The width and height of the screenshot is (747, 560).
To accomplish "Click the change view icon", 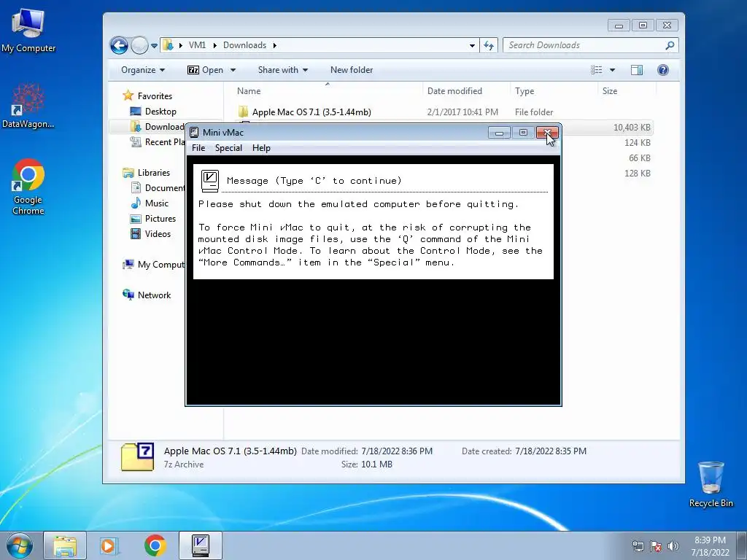I will [x=597, y=70].
